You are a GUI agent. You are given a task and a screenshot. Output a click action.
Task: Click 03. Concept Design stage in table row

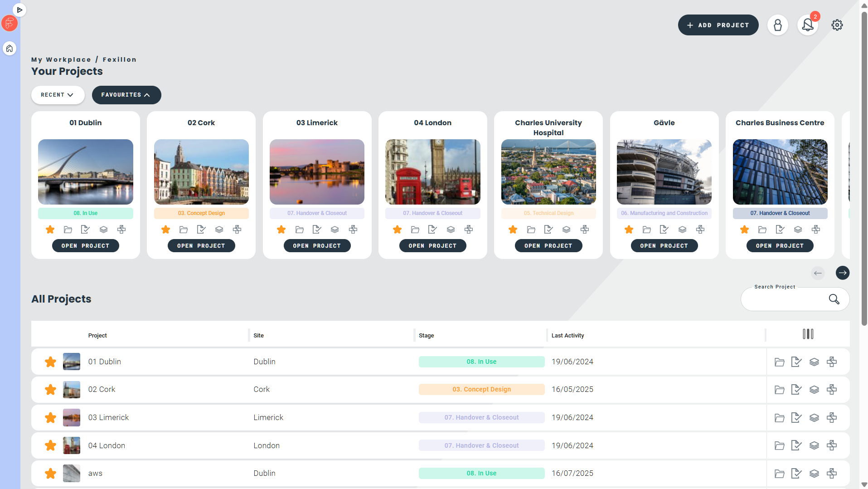point(482,390)
